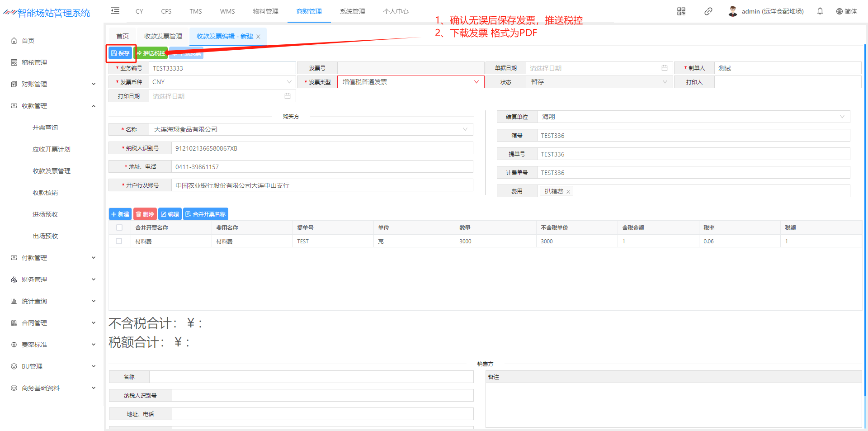
Task: Switch to the WMS top menu
Action: pos(227,11)
